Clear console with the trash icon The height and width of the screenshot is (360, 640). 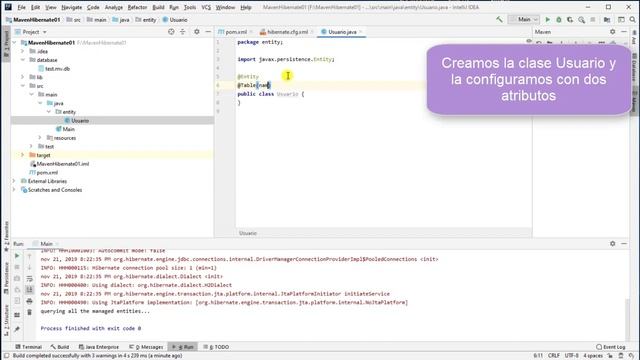29,313
